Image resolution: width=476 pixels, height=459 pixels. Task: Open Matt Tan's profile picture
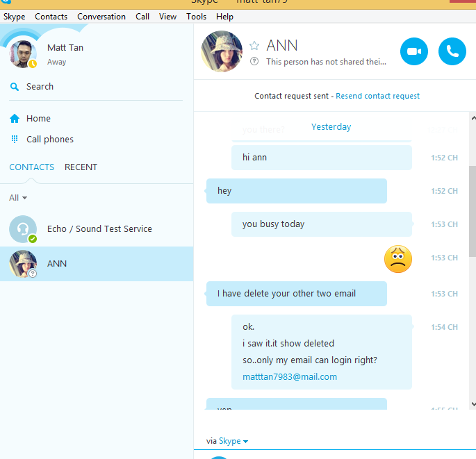click(22, 53)
